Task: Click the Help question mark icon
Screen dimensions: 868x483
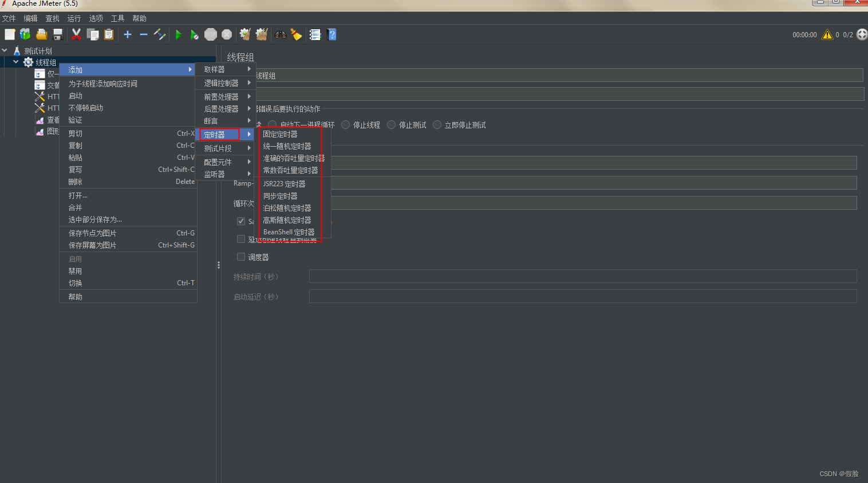Action: click(332, 34)
